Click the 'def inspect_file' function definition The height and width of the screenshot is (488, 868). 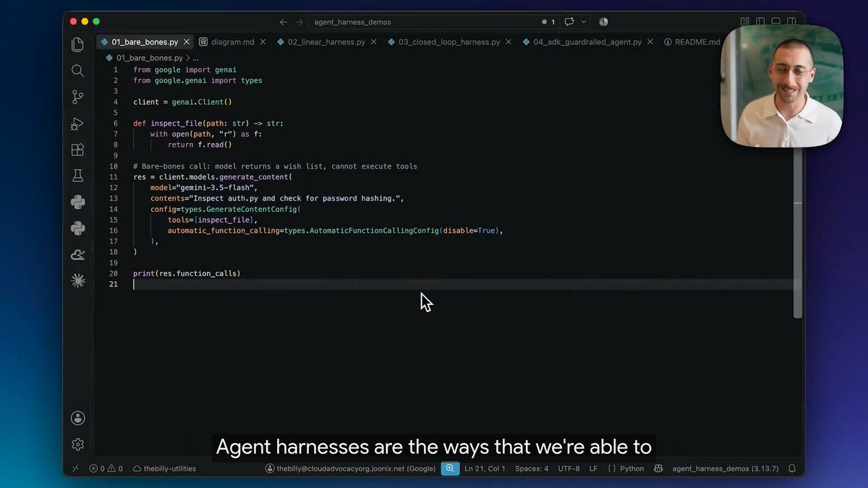click(x=208, y=124)
